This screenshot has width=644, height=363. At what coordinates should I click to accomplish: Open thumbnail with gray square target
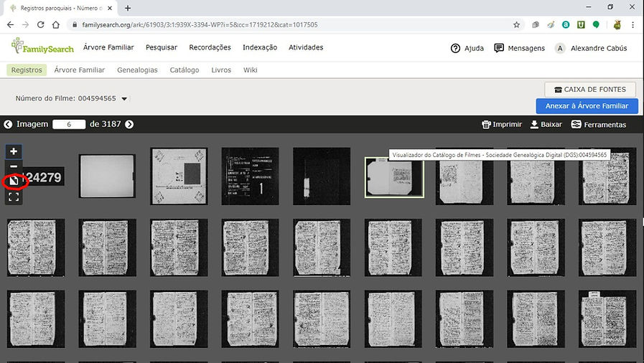pyautogui.click(x=179, y=176)
